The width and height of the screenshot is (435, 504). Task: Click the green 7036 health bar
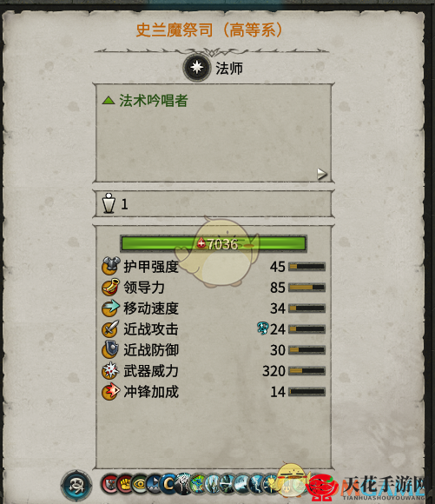(x=214, y=243)
